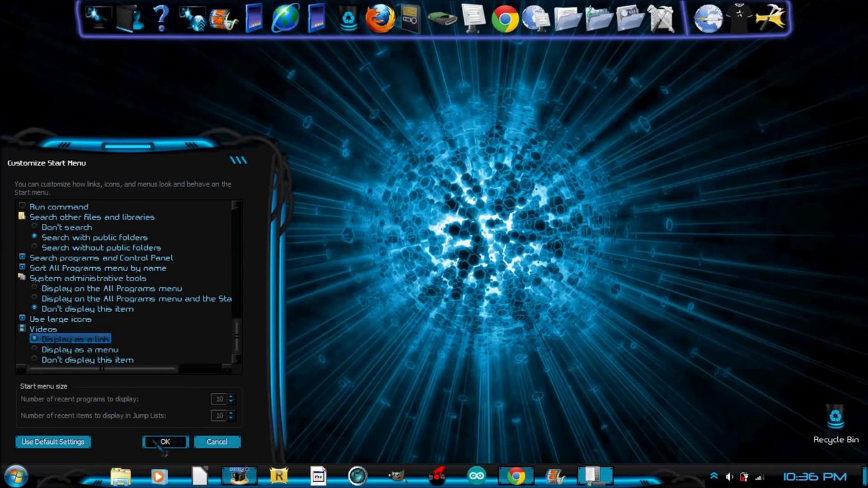Image resolution: width=868 pixels, height=488 pixels.
Task: Toggle Use large icons checkbox
Action: click(x=22, y=319)
